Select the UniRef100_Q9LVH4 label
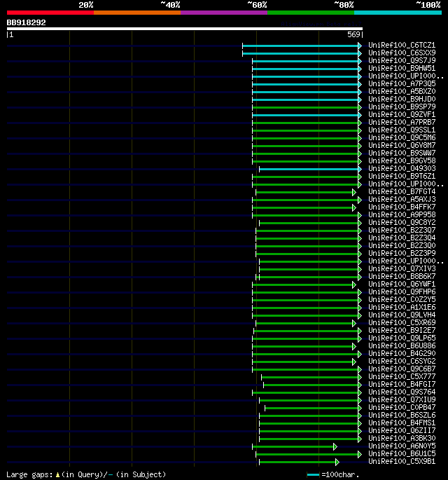This screenshot has height=480, width=448. pos(402,315)
